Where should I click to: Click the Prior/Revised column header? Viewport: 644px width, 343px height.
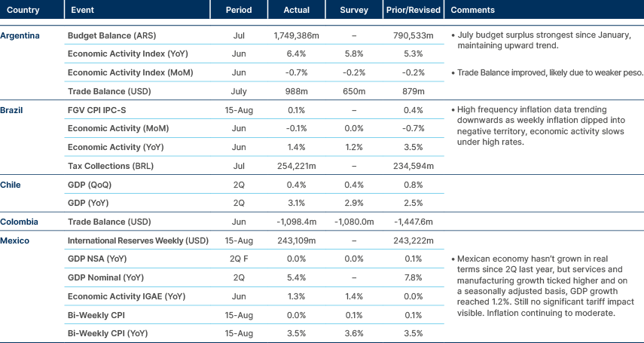tap(414, 10)
